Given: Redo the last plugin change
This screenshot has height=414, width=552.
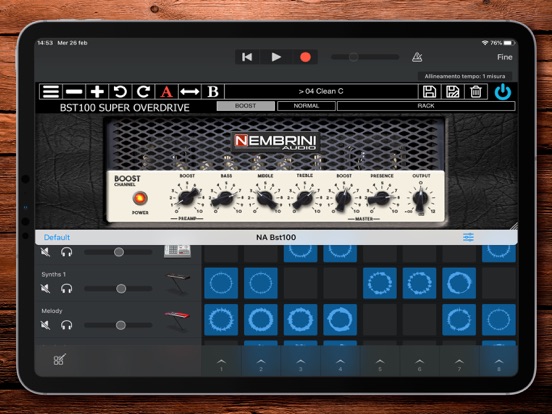Looking at the screenshot, I should [x=143, y=92].
